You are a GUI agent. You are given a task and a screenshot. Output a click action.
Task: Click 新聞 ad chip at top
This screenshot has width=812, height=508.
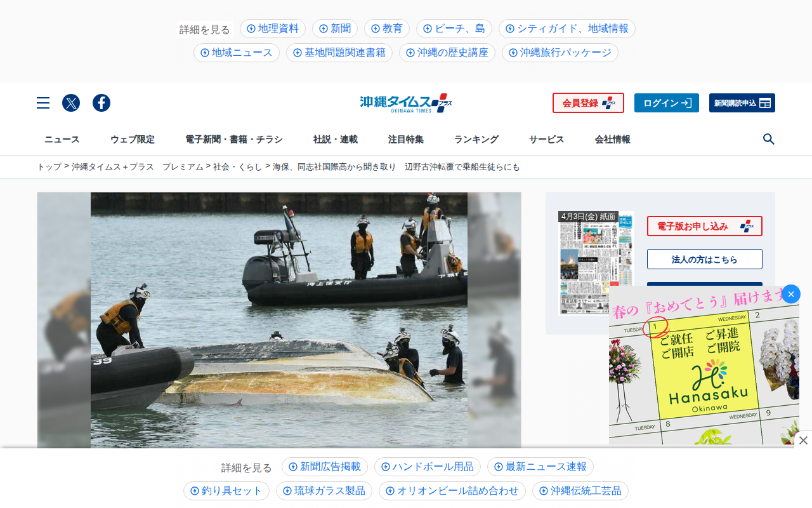coord(335,29)
